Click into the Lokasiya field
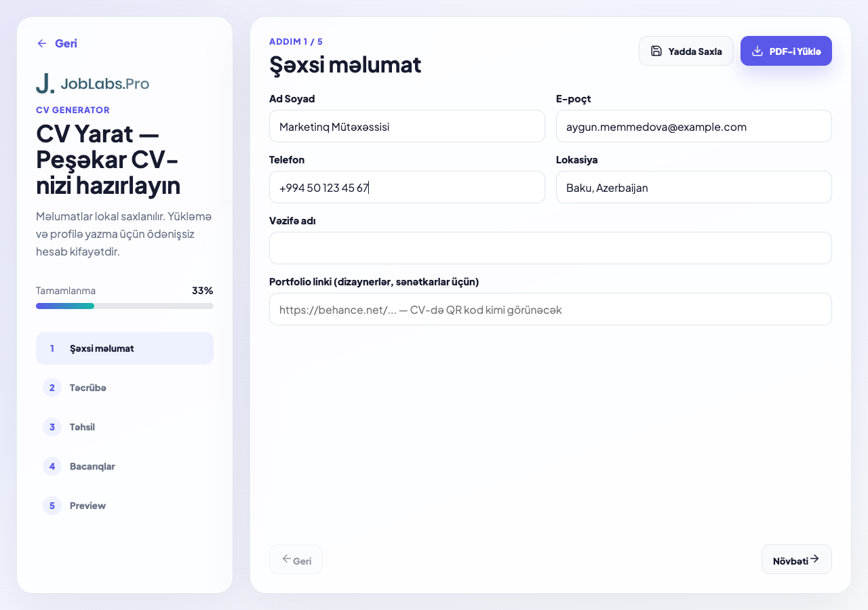 pyautogui.click(x=694, y=187)
